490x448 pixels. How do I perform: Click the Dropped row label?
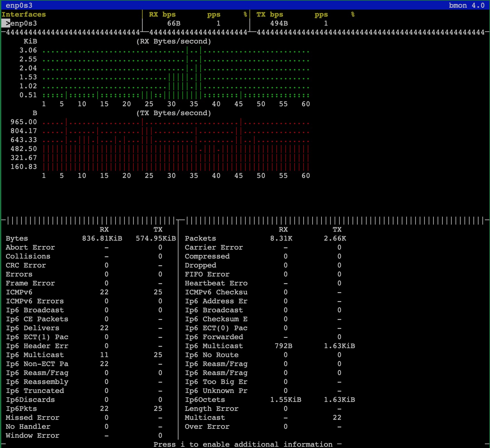[201, 265]
